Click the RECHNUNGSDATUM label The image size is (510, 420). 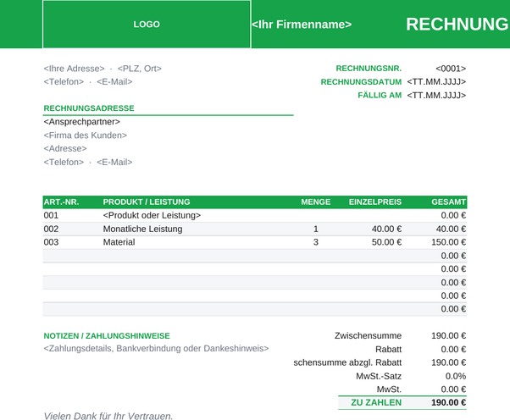361,82
